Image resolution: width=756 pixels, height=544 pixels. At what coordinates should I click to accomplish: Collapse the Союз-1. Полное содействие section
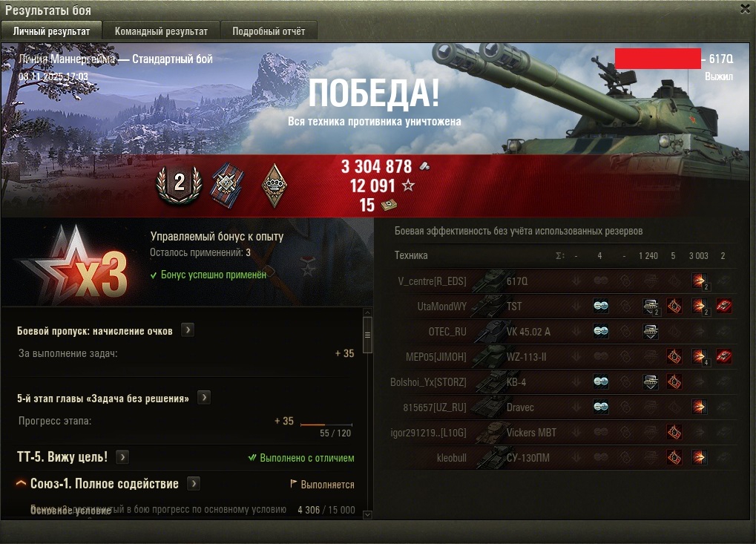tap(21, 483)
